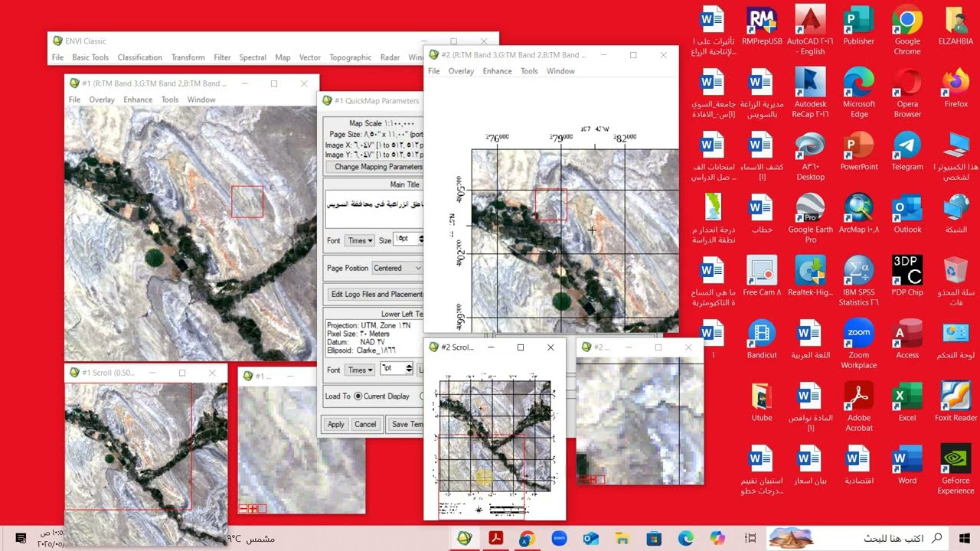Click into Main Title text box
The width and height of the screenshot is (980, 551).
coord(374,209)
